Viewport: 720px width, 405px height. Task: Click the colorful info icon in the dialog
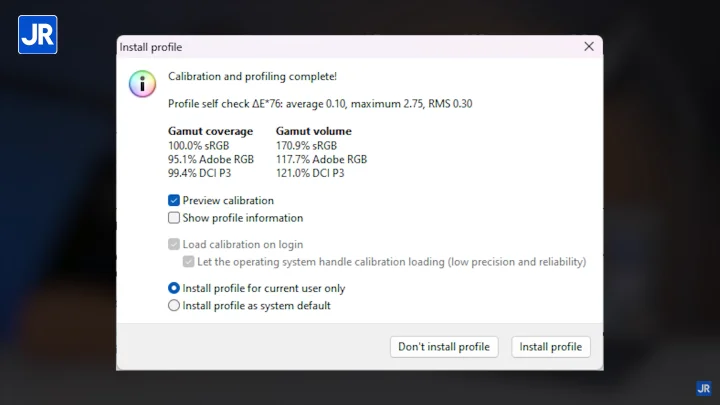coord(142,83)
